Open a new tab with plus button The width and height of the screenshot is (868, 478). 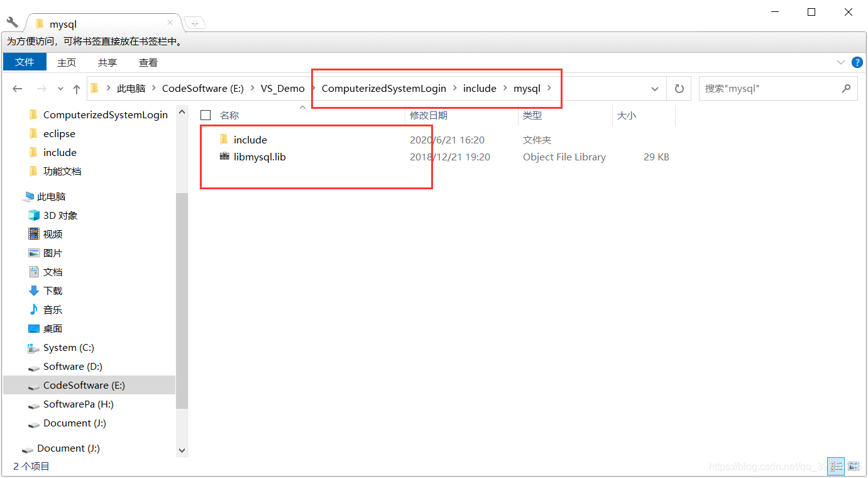coord(195,23)
